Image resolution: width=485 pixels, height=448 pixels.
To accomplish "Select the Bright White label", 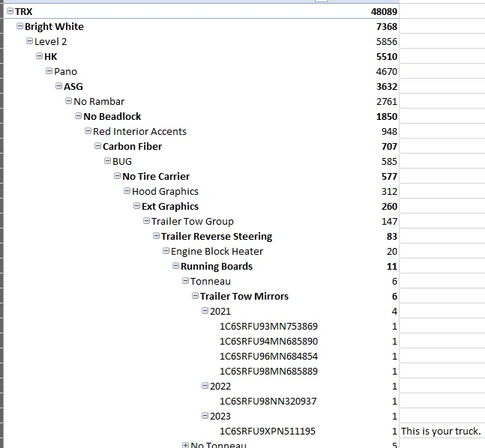I will [54, 26].
